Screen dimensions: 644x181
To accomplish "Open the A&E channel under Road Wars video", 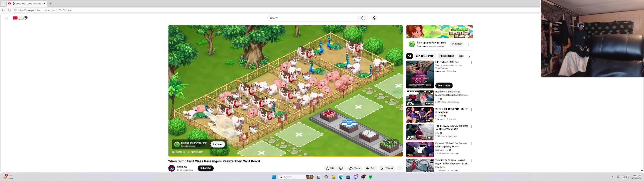I will click(437, 99).
